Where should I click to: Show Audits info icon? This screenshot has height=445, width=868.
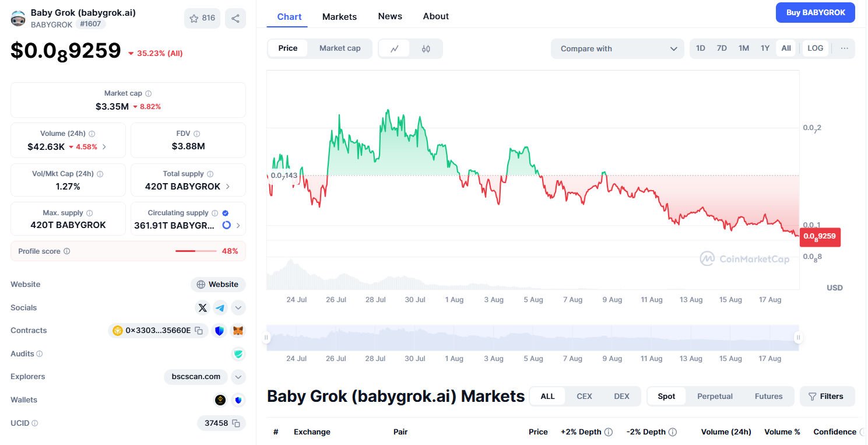(40, 353)
